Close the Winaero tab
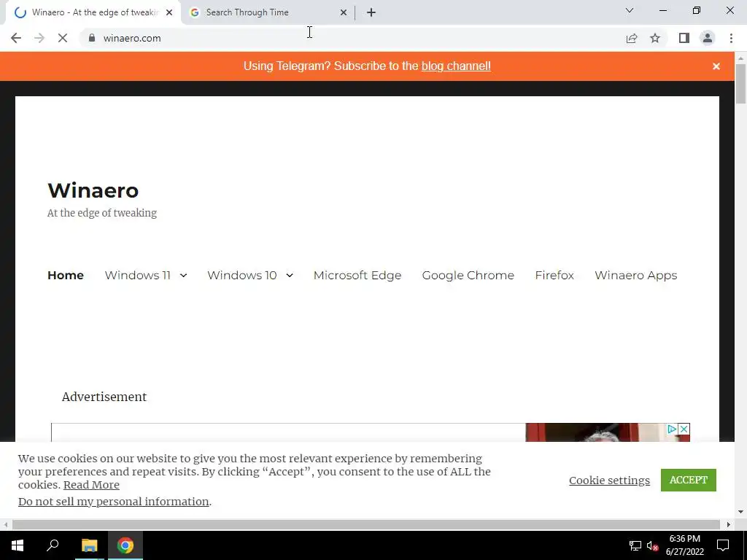The width and height of the screenshot is (747, 560). coord(169,12)
